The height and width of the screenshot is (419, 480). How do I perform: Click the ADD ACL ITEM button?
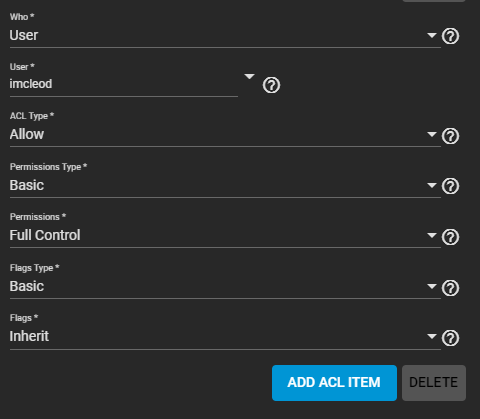pyautogui.click(x=334, y=383)
